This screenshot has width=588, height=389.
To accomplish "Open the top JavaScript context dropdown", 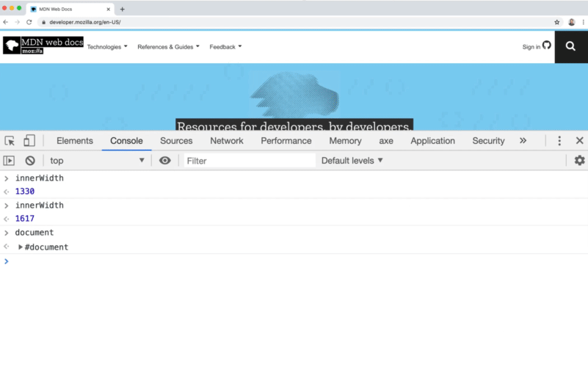I will (97, 161).
